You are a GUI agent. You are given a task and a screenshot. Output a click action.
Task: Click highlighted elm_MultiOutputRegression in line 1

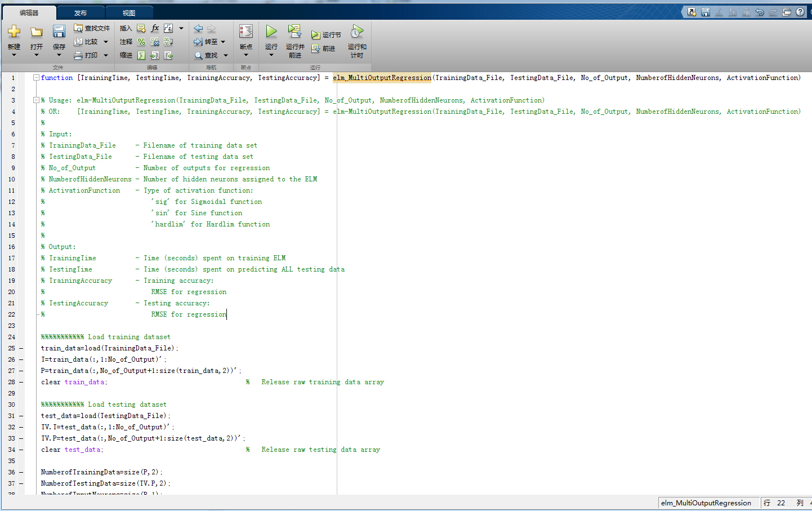click(382, 78)
